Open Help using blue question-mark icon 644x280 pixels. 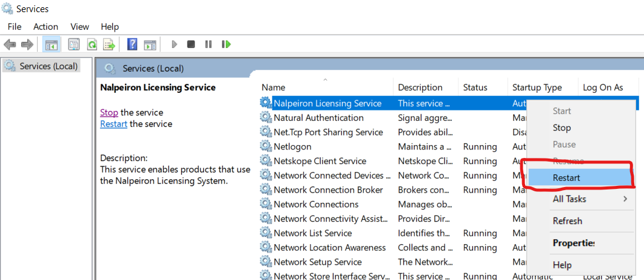tap(132, 44)
